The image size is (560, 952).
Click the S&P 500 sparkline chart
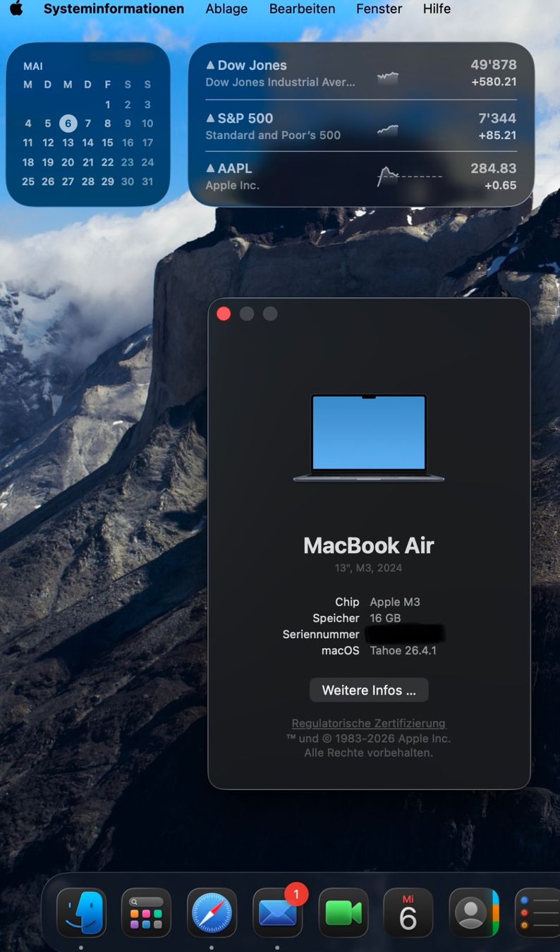point(388,130)
